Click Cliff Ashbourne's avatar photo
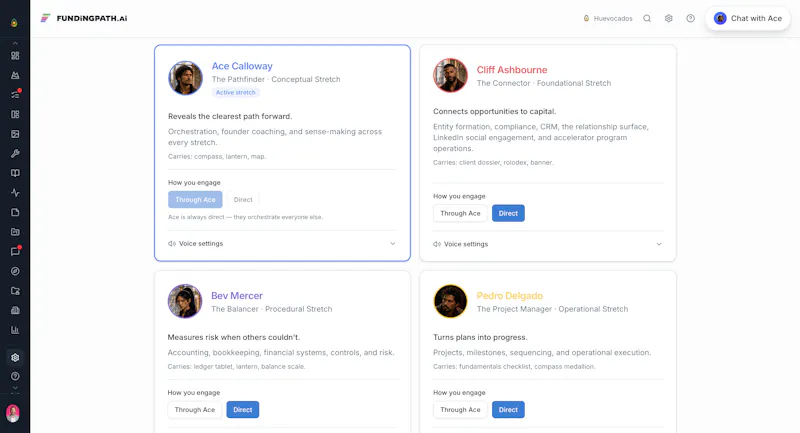Screen dimensions: 800x433 (451, 75)
